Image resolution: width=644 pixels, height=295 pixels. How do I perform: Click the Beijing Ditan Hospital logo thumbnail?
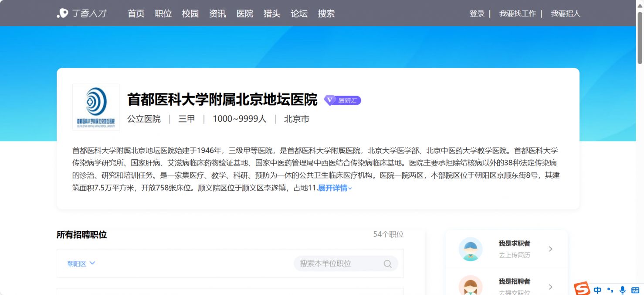(96, 107)
